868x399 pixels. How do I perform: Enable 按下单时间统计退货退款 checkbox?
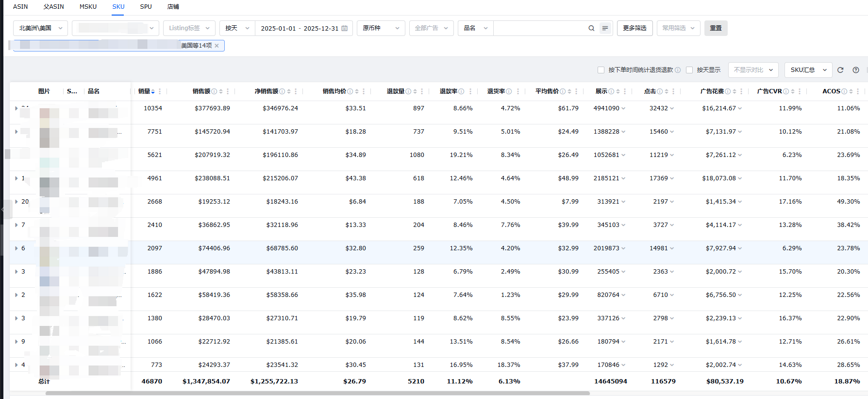point(601,70)
